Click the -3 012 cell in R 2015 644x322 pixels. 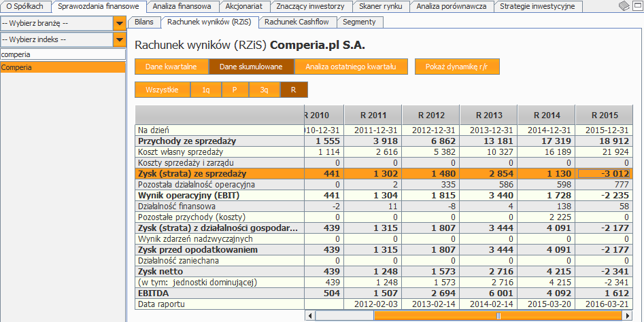pos(604,173)
